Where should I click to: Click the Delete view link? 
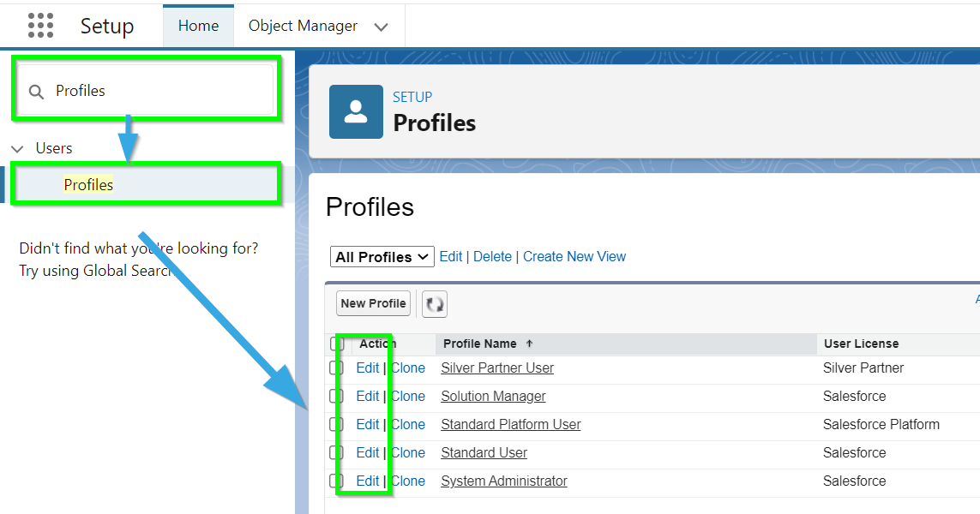[x=492, y=257]
